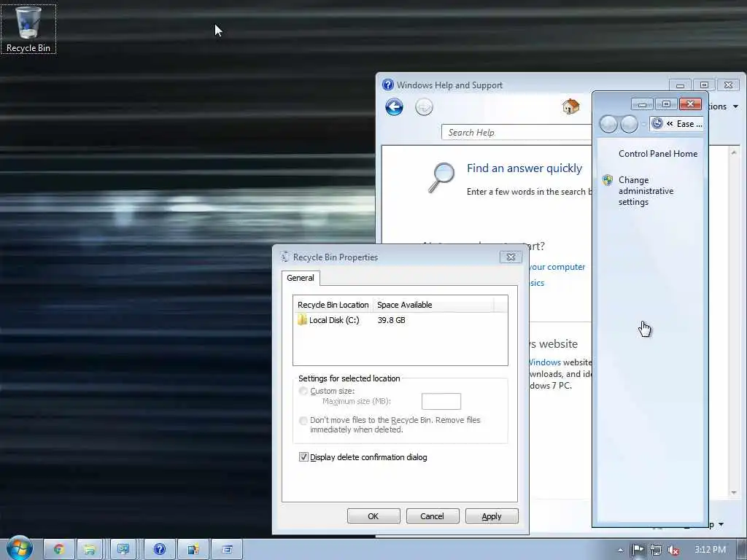The height and width of the screenshot is (560, 747).
Task: Switch to the last taskbar window button
Action: coord(227,550)
